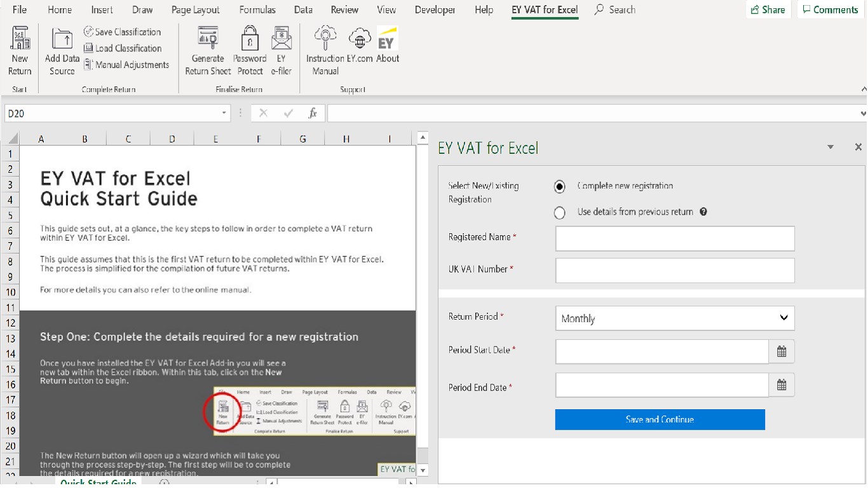Open calendar picker for Period Start Date
Screen dimensions: 868x488
[782, 351]
